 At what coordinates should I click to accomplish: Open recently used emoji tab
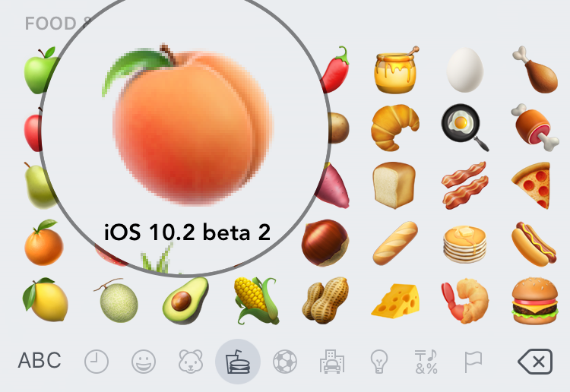(97, 362)
